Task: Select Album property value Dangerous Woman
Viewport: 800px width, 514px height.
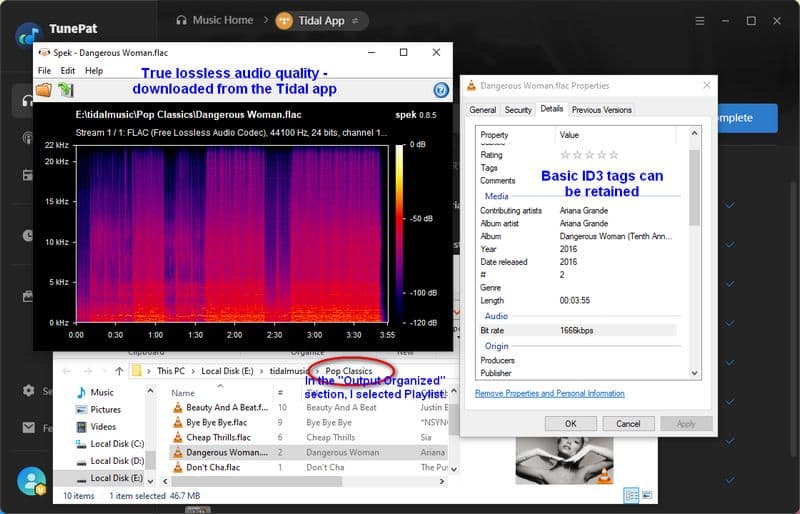Action: coord(615,236)
